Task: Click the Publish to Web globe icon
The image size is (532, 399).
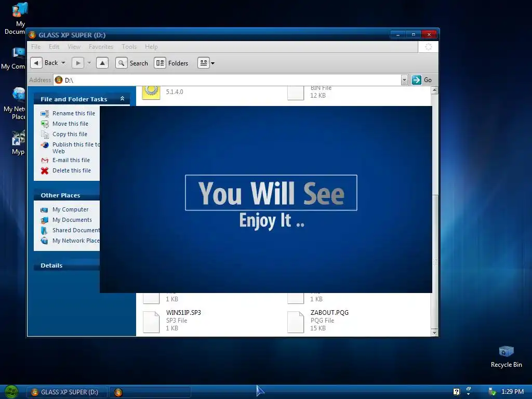Action: point(45,145)
